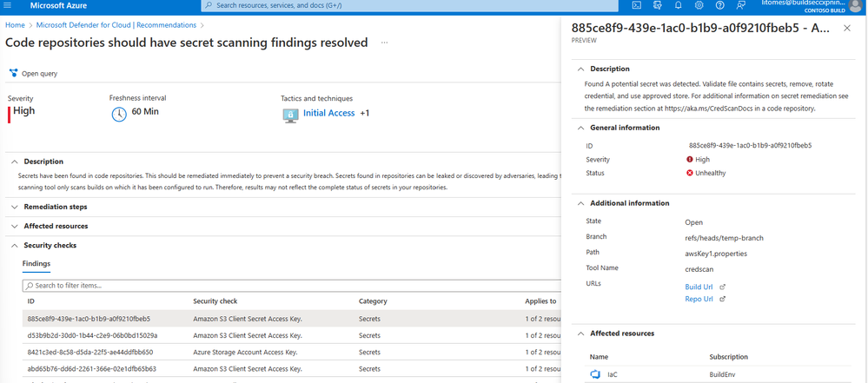This screenshot has width=868, height=383.
Task: Open portal settings gear
Action: [x=699, y=5]
